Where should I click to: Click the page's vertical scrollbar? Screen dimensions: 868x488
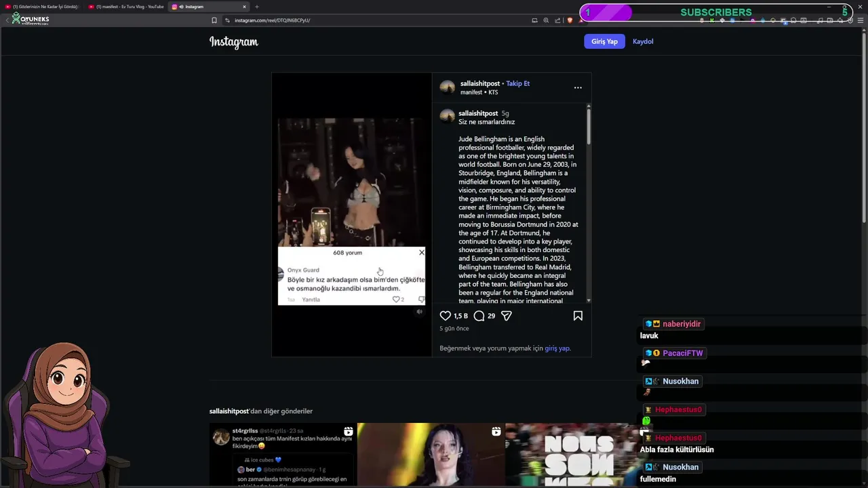point(863,129)
